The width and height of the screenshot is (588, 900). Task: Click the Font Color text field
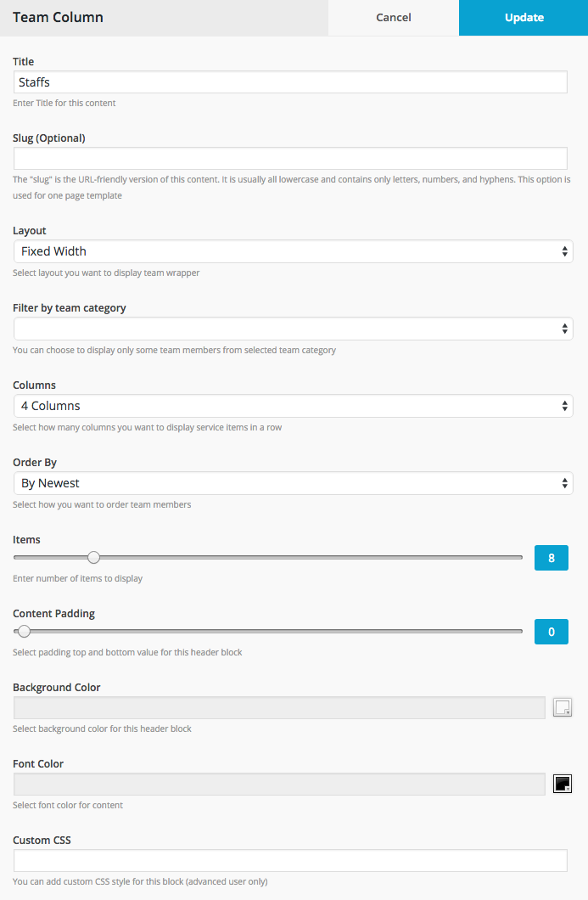(x=279, y=785)
